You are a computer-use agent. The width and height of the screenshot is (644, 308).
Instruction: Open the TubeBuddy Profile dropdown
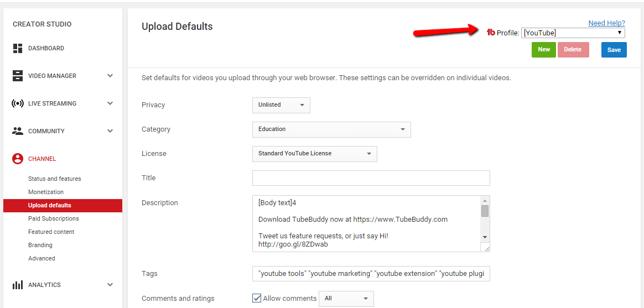pyautogui.click(x=573, y=33)
